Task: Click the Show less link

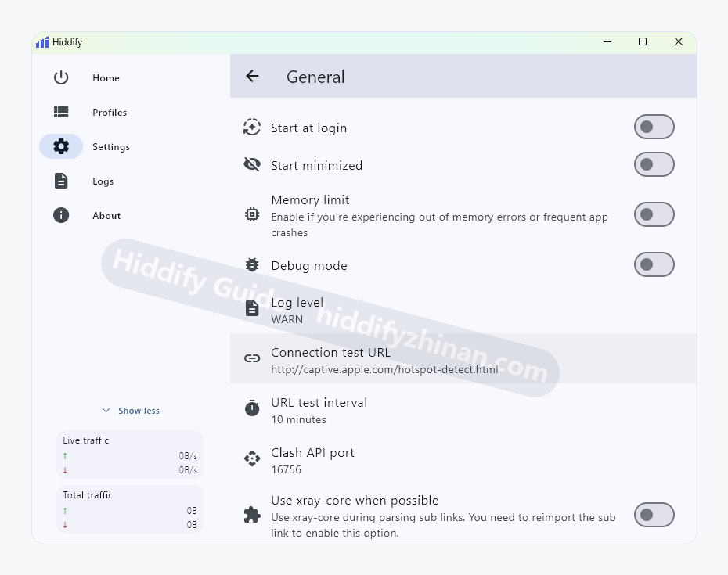Action: point(139,411)
